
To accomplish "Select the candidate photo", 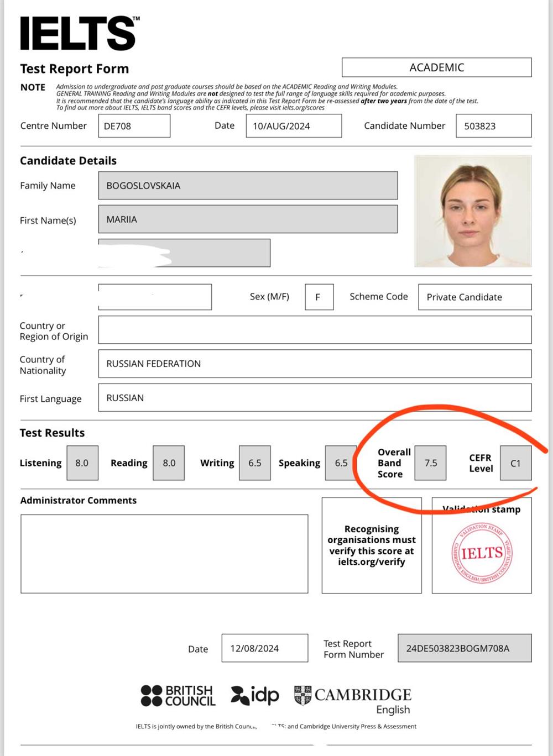I will [473, 211].
